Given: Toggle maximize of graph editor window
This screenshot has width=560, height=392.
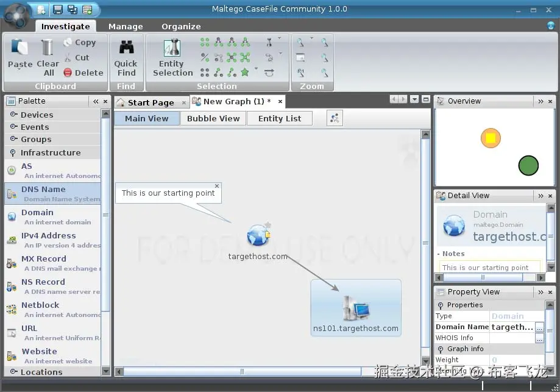Looking at the screenshot, I should point(426,99).
